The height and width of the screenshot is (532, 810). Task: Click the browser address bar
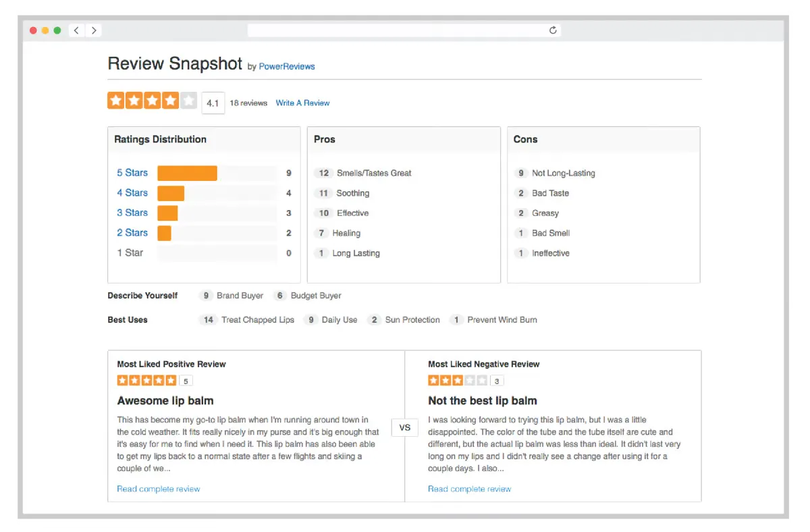click(404, 30)
